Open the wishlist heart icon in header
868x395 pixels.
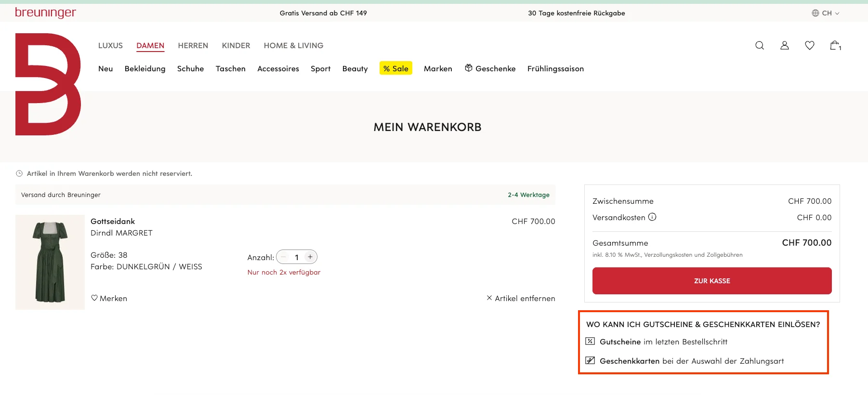click(x=810, y=45)
